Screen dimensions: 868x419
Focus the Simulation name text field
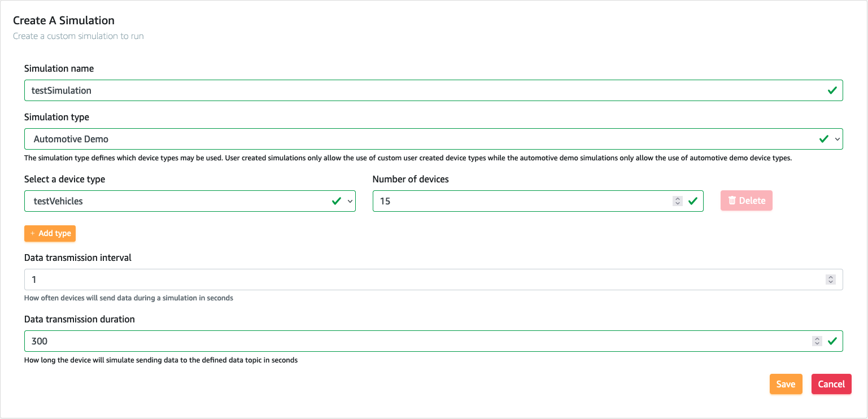pos(433,90)
